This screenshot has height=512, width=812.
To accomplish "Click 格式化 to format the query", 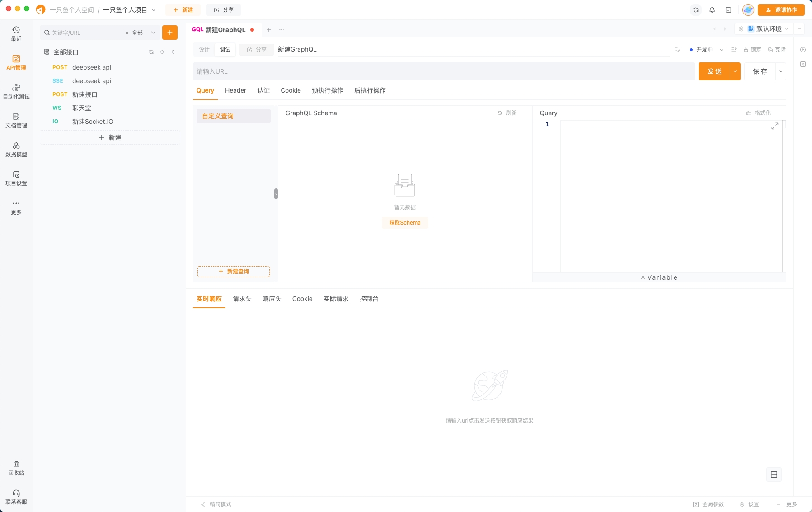I will click(x=759, y=113).
